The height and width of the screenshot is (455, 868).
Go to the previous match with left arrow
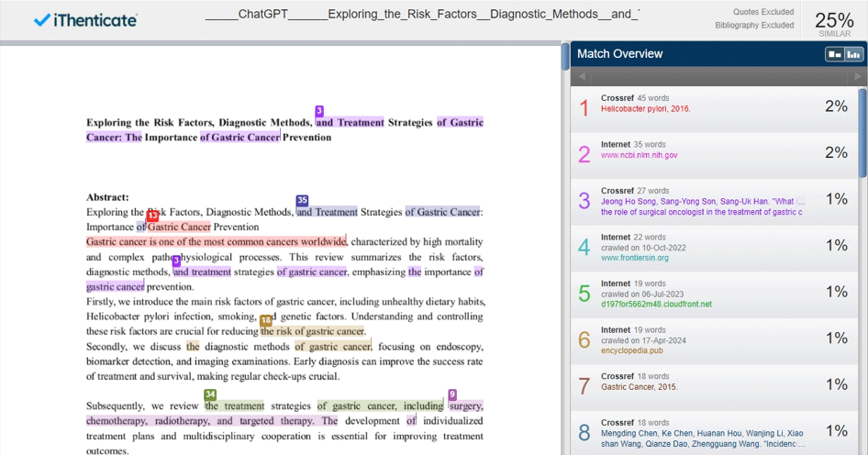(x=582, y=76)
